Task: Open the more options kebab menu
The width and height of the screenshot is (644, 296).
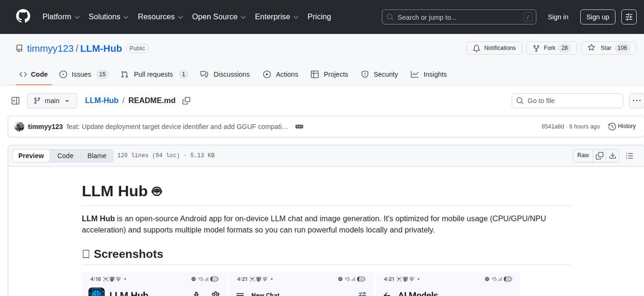Action: click(x=636, y=101)
